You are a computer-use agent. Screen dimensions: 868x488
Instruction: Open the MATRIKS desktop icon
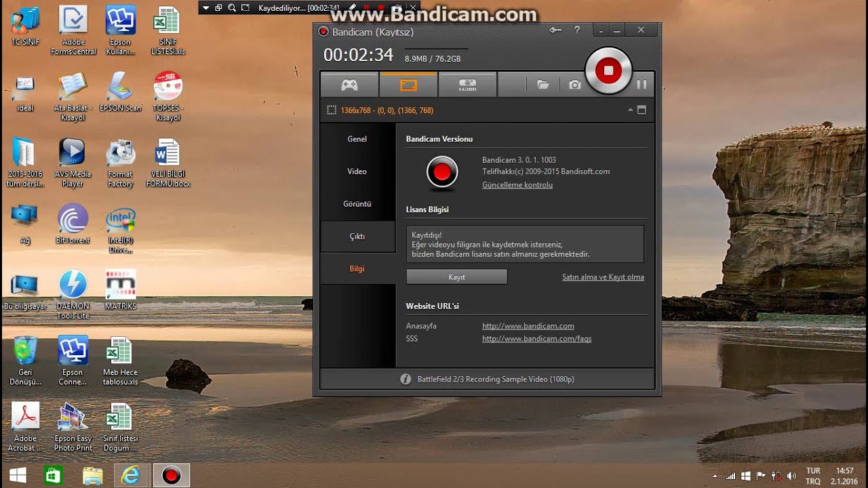tap(121, 290)
